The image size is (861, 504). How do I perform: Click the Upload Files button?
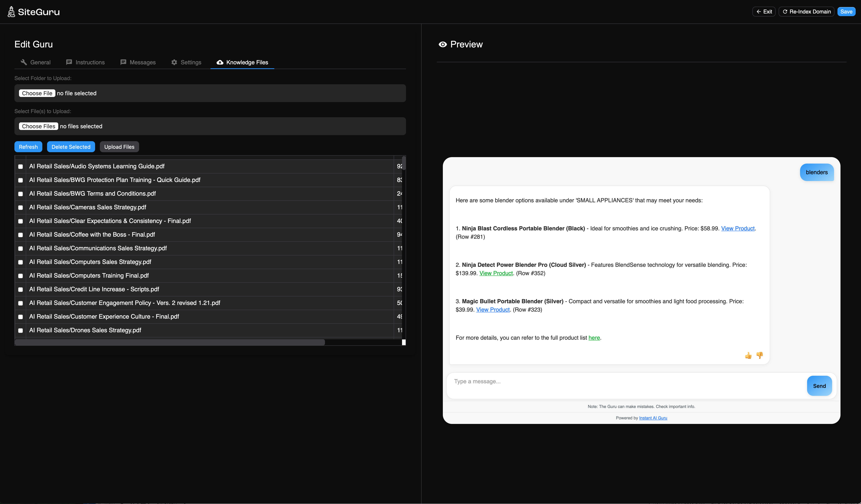[119, 147]
